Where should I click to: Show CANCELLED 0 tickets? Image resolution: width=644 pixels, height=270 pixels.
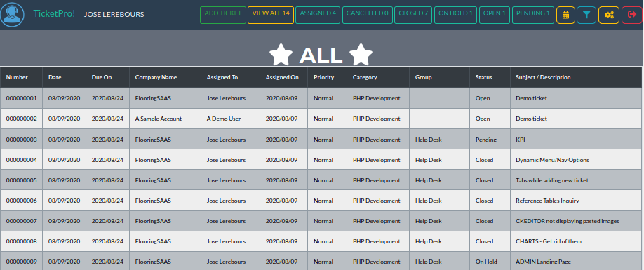click(367, 15)
